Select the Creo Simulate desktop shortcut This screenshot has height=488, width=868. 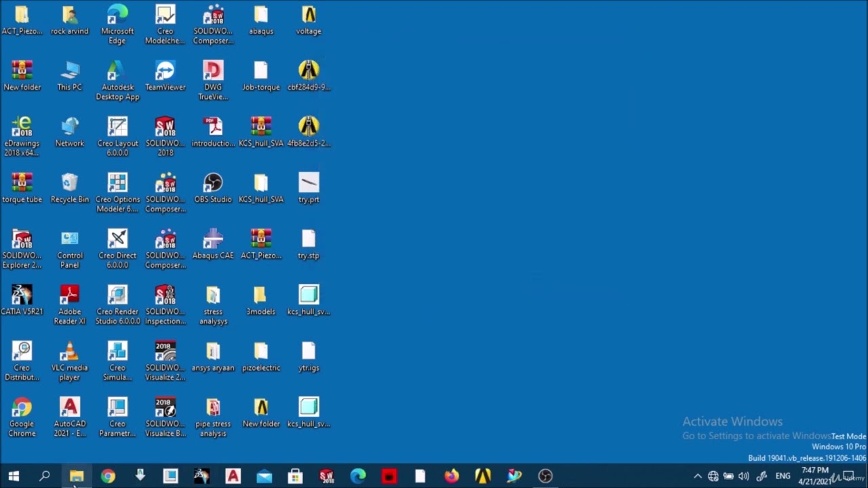coord(117,361)
